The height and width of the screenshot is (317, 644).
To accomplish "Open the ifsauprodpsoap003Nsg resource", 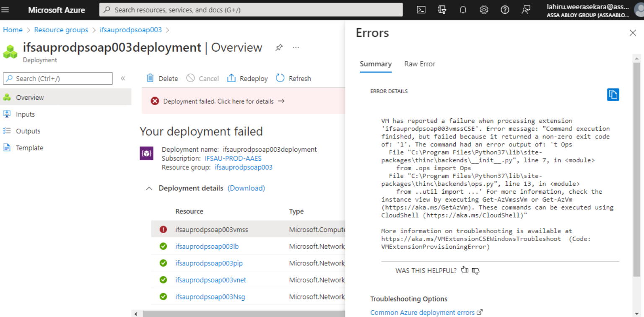I will [x=210, y=297].
